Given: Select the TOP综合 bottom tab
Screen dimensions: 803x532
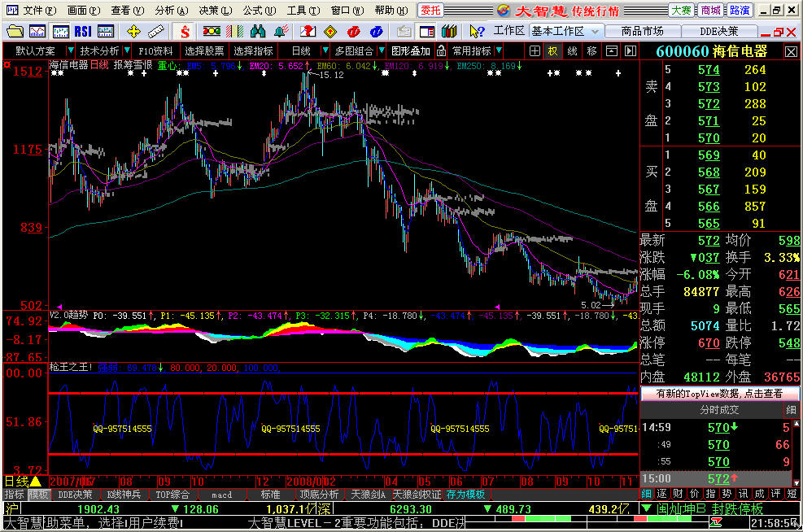Looking at the screenshot, I should (172, 495).
